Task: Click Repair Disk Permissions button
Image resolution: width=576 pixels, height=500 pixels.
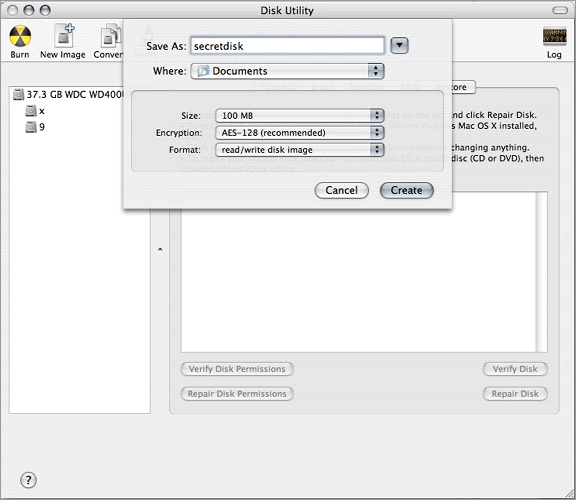Action: pyautogui.click(x=237, y=394)
